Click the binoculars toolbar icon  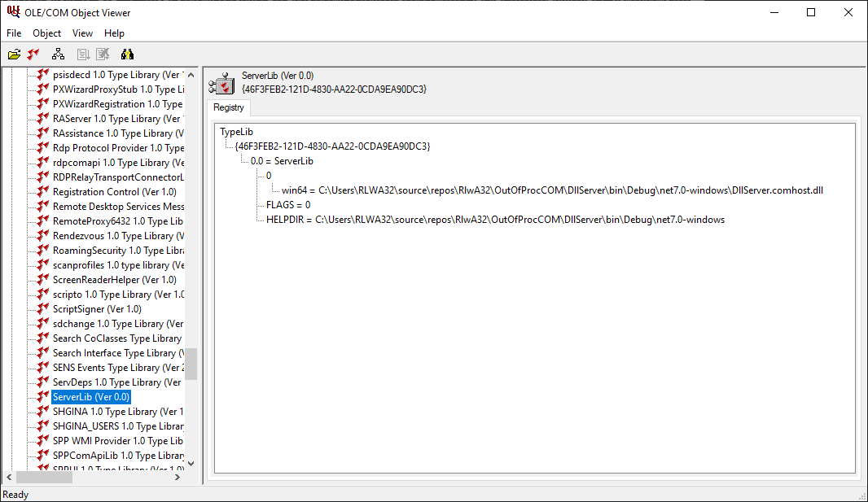[x=127, y=55]
